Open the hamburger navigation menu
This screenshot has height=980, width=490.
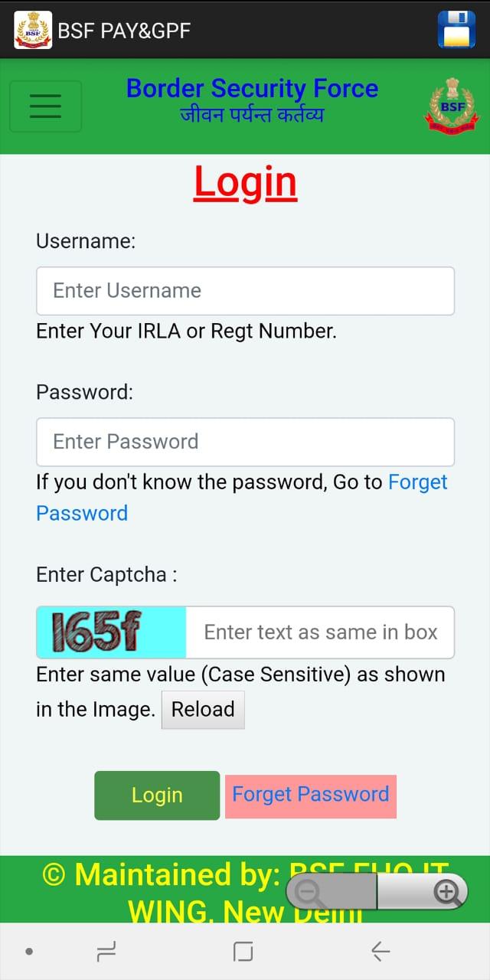(x=45, y=106)
